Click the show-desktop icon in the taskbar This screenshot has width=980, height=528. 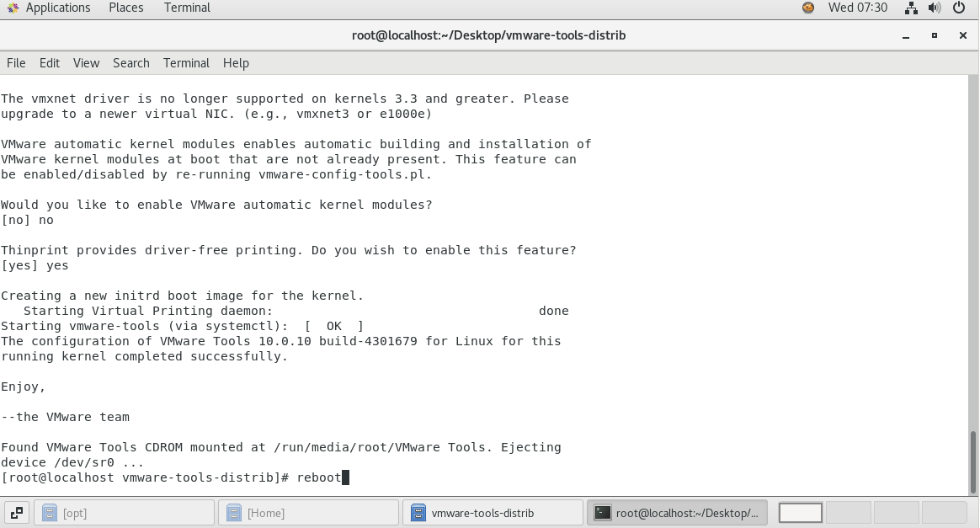click(17, 513)
